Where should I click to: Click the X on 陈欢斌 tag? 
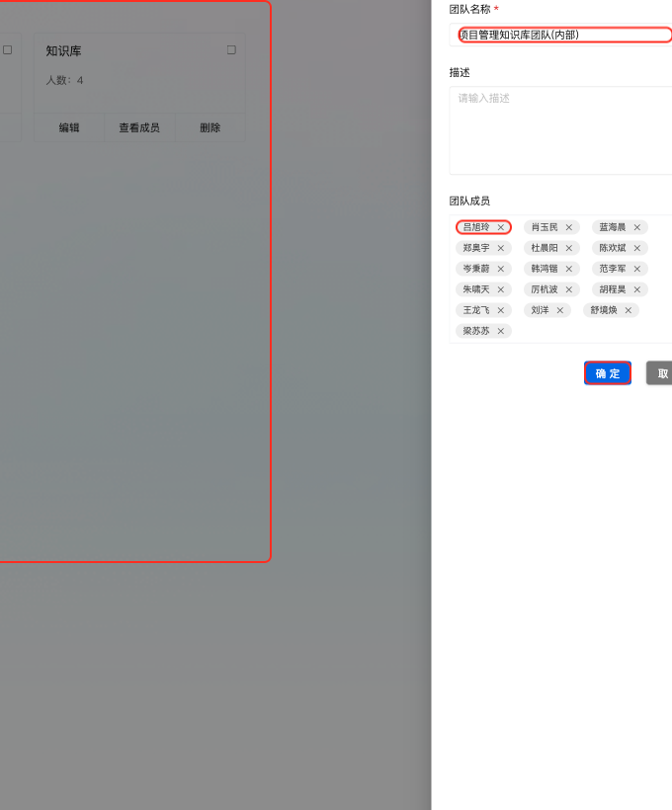(637, 248)
